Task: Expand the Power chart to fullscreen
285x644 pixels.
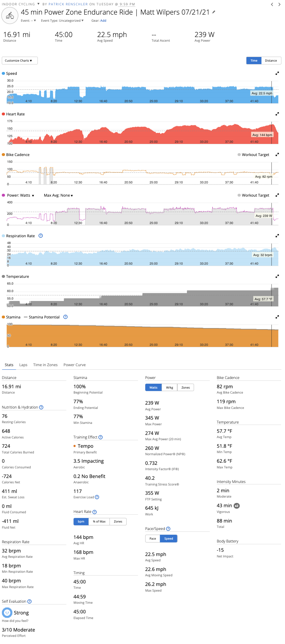Action: tap(277, 195)
